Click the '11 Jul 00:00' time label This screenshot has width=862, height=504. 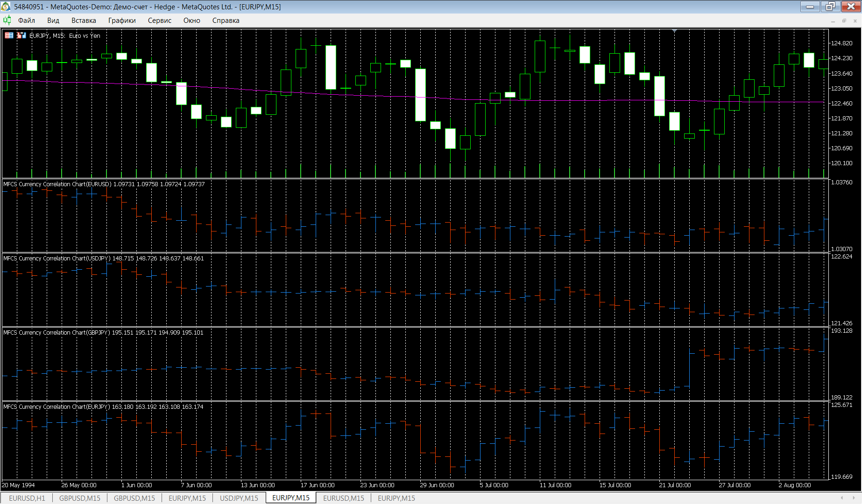556,485
